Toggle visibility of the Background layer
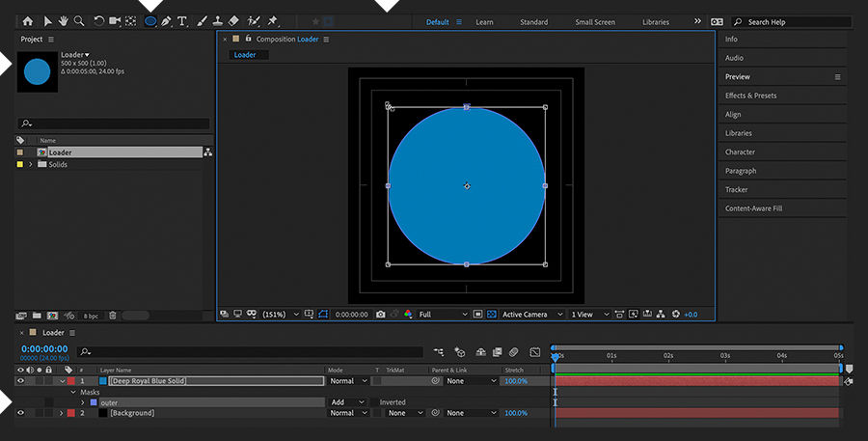Image resolution: width=868 pixels, height=441 pixels. pos(20,413)
